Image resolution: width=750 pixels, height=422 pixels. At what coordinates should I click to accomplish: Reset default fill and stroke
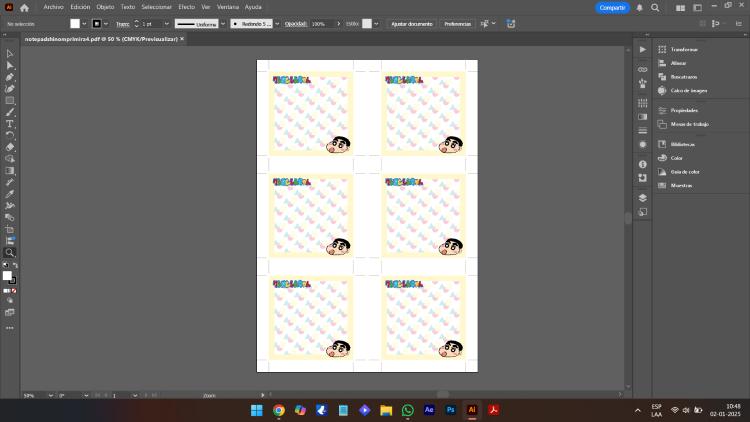5,265
